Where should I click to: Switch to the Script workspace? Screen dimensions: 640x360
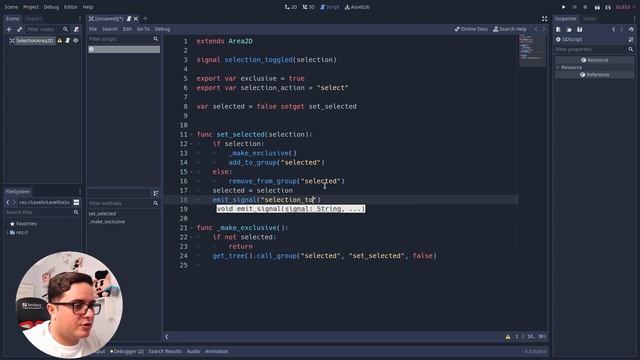pos(330,7)
